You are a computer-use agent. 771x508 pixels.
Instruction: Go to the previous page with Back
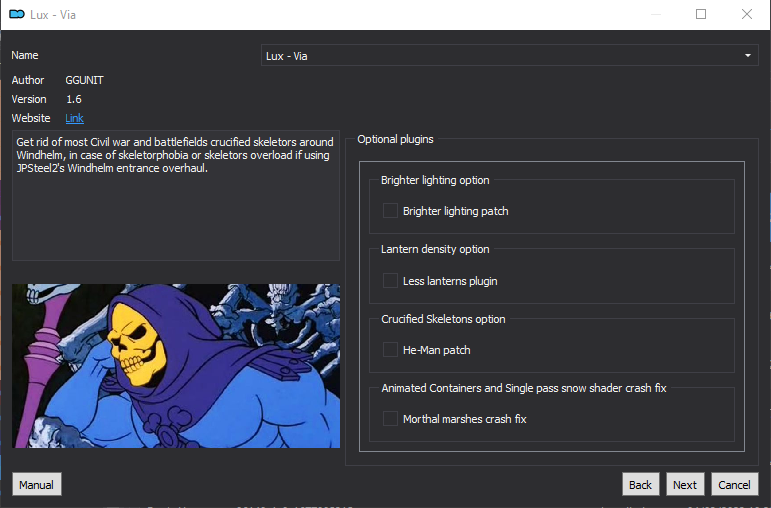pyautogui.click(x=640, y=485)
